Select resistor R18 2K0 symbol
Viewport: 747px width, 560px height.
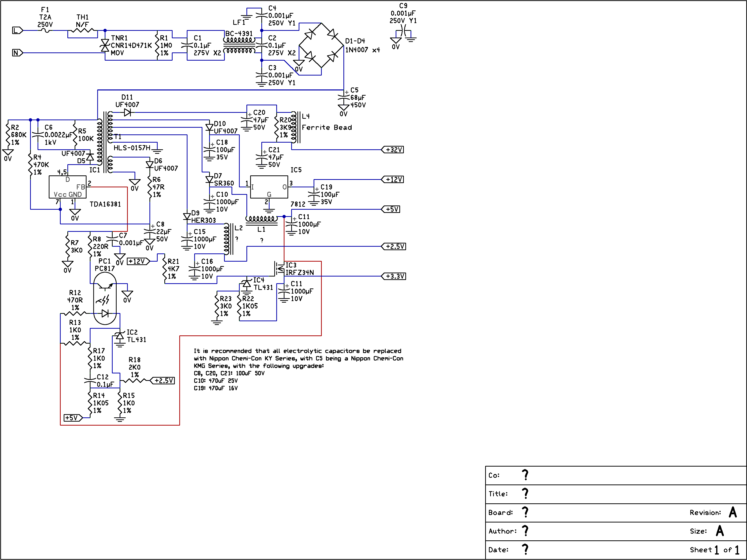click(x=135, y=381)
